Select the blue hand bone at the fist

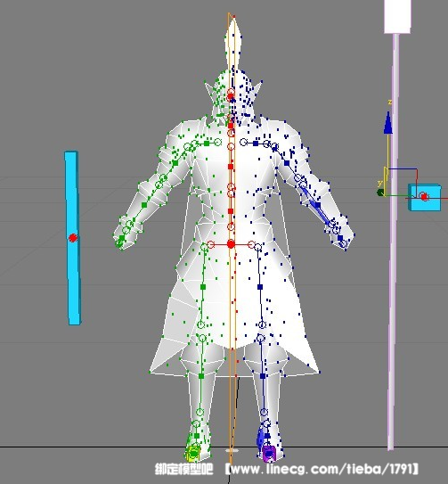pyautogui.click(x=340, y=238)
